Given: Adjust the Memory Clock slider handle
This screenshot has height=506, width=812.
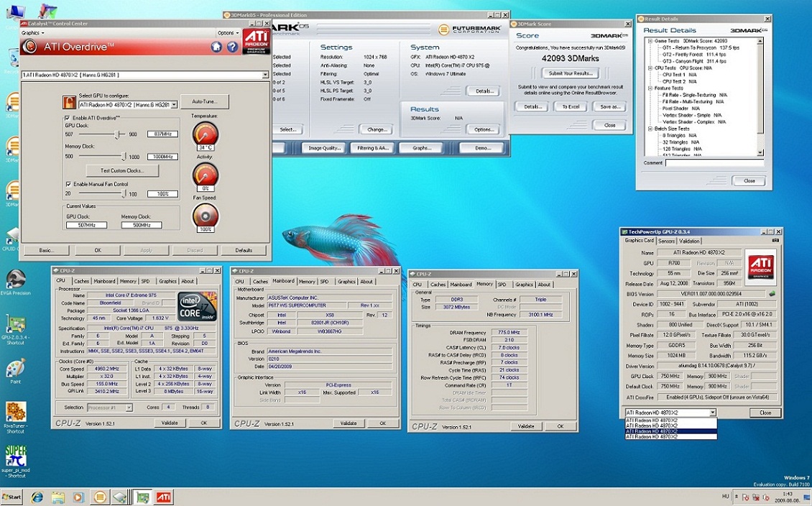Looking at the screenshot, I should tap(124, 157).
